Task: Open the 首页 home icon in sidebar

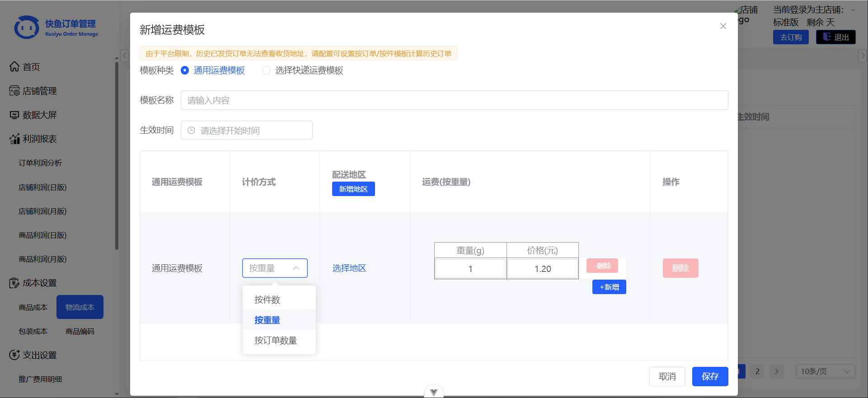Action: [x=14, y=67]
